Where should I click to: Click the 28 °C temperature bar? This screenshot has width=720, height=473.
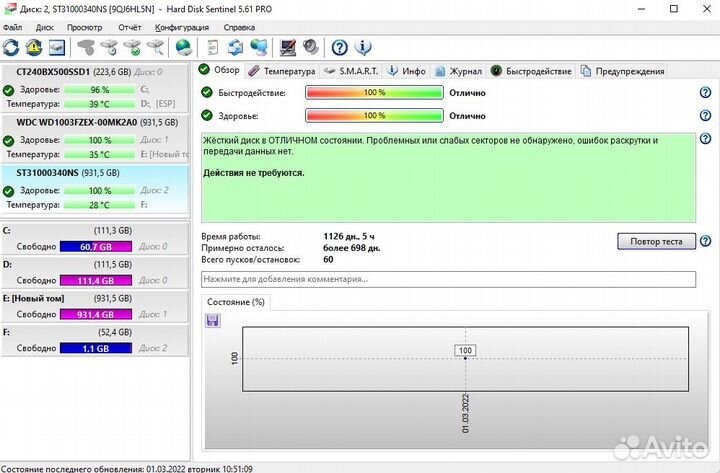coord(100,205)
